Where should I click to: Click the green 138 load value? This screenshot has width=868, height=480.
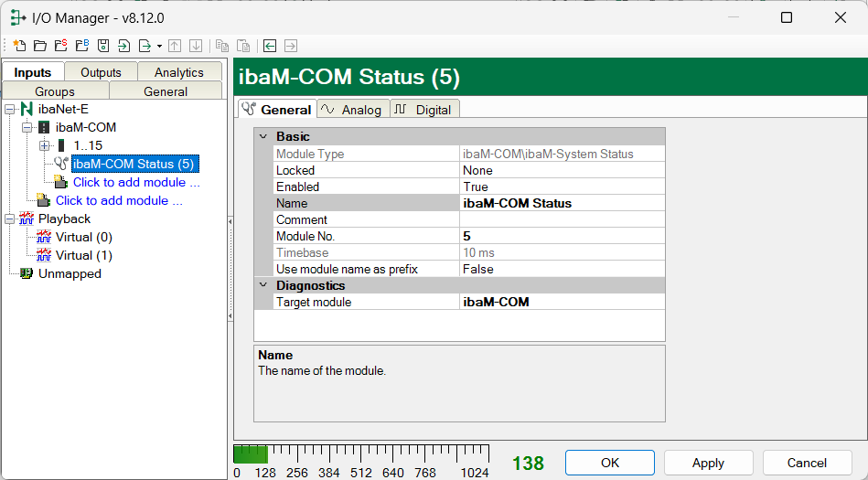pyautogui.click(x=528, y=464)
